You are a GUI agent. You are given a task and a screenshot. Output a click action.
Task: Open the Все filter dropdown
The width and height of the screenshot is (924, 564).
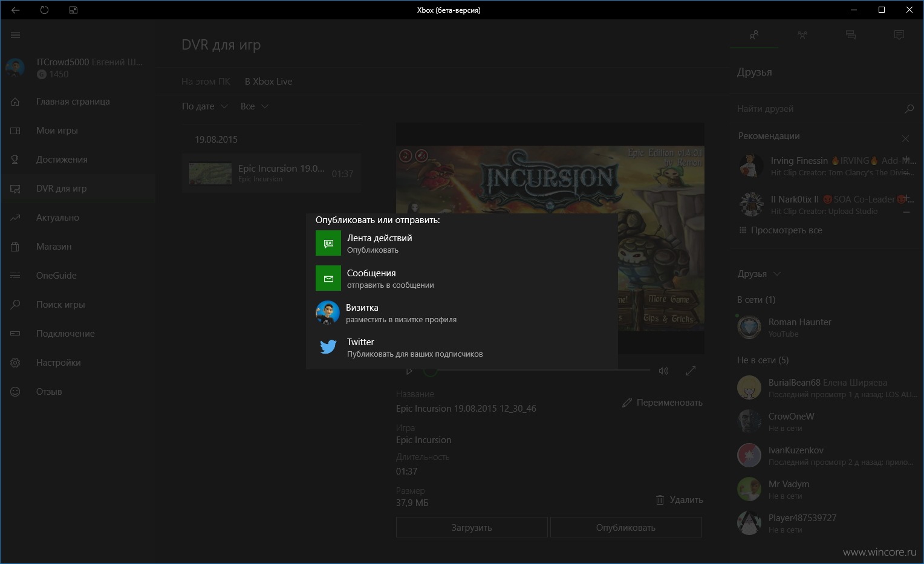click(254, 106)
